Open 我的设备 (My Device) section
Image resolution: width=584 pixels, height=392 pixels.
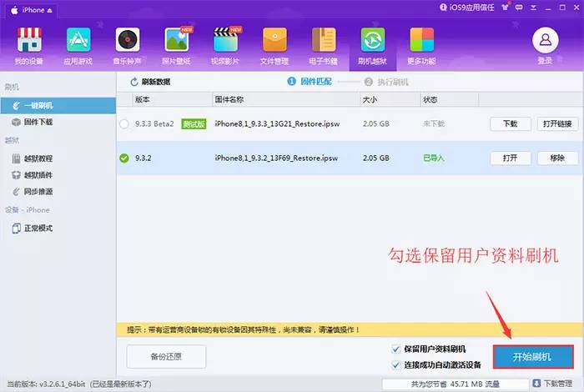tap(28, 46)
